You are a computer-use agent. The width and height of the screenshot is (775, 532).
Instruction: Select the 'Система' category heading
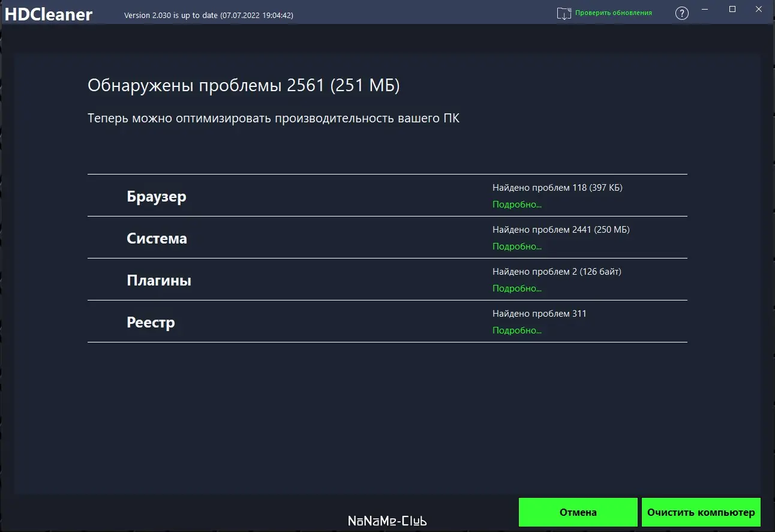pos(157,238)
